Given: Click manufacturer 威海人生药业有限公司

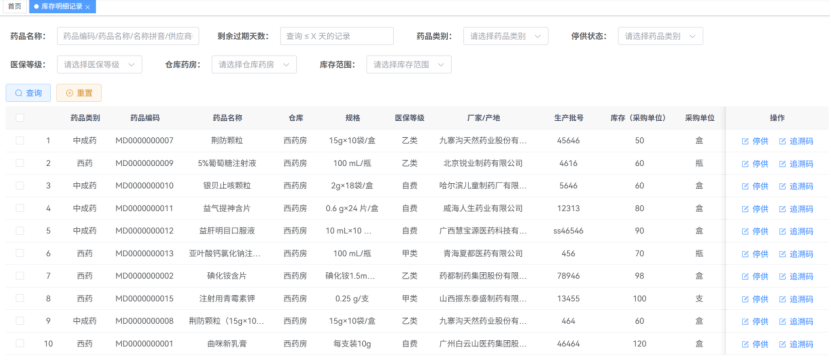Looking at the screenshot, I should 483,208.
